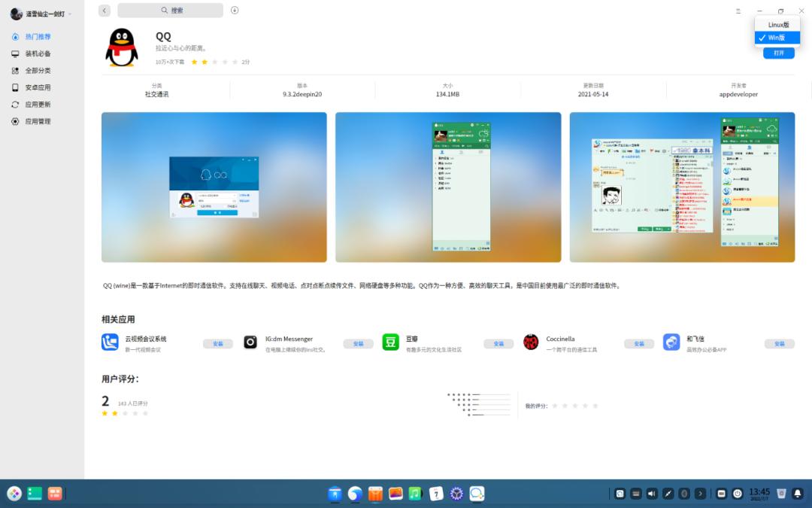Select the Linux版 option
Screen dimensions: 812x508
pyautogui.click(x=777, y=24)
